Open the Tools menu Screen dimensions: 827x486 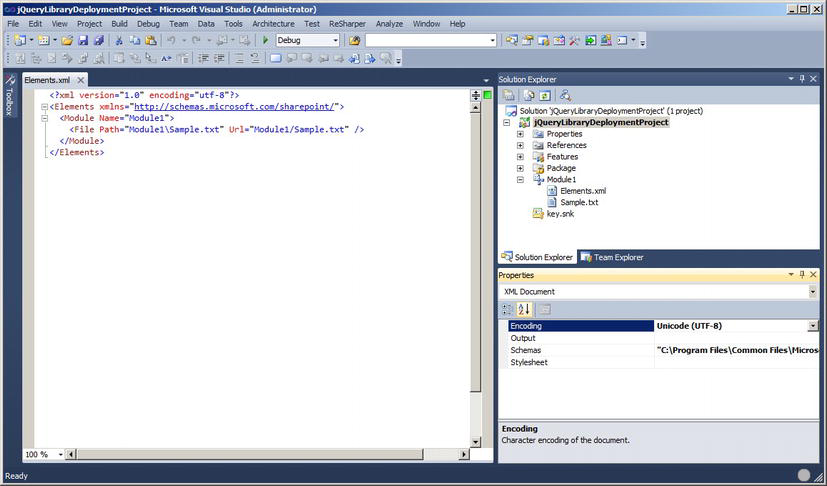pyautogui.click(x=233, y=24)
